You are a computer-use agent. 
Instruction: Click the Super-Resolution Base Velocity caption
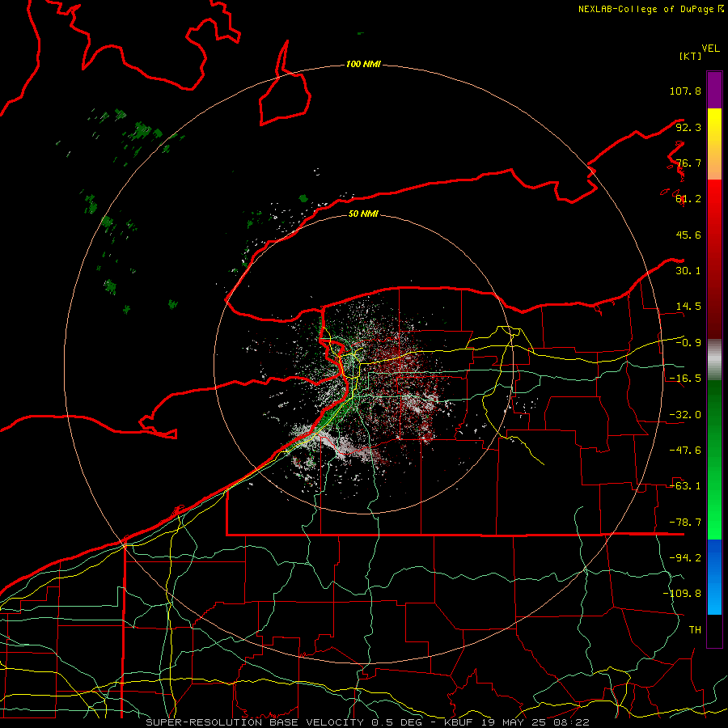[368, 722]
